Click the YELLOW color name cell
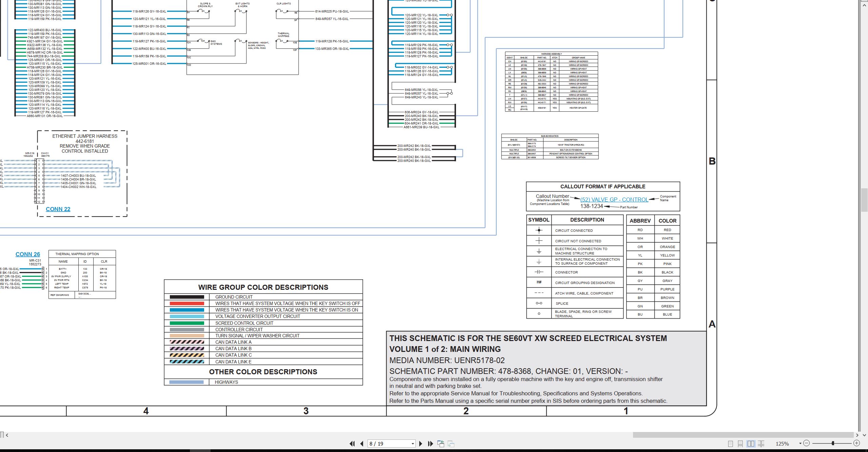Viewport: 868px width, 452px height. (667, 256)
